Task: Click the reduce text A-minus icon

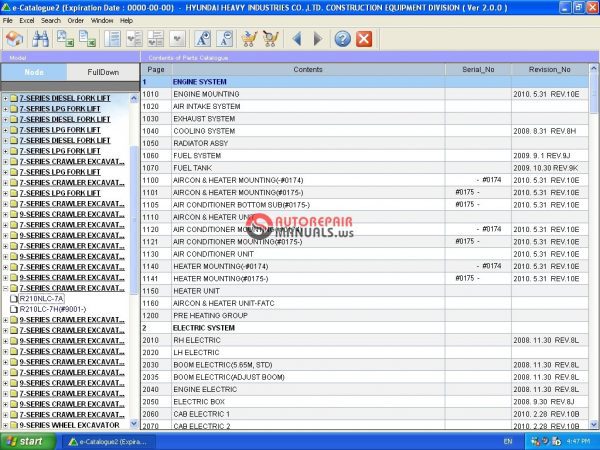Action: 225,39
